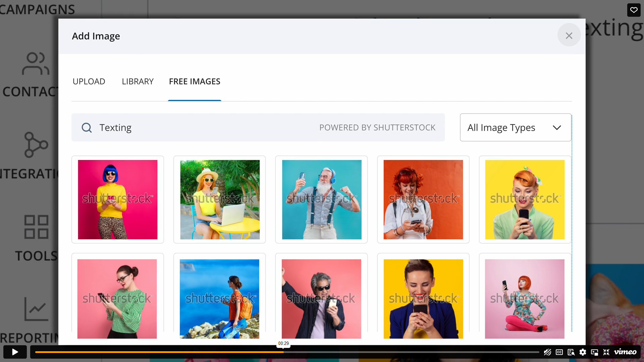Screen dimensions: 644x362
Task: Open the video transcript search
Action: [x=571, y=352]
